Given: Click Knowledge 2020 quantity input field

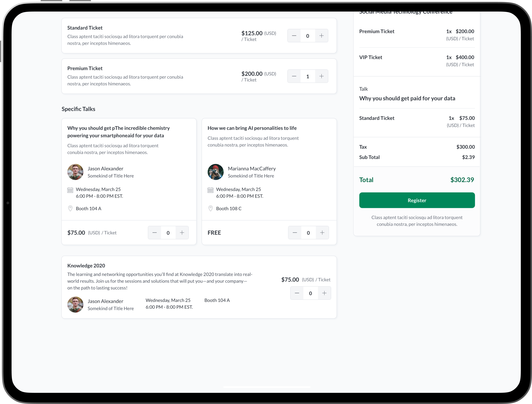Looking at the screenshot, I should (x=311, y=293).
